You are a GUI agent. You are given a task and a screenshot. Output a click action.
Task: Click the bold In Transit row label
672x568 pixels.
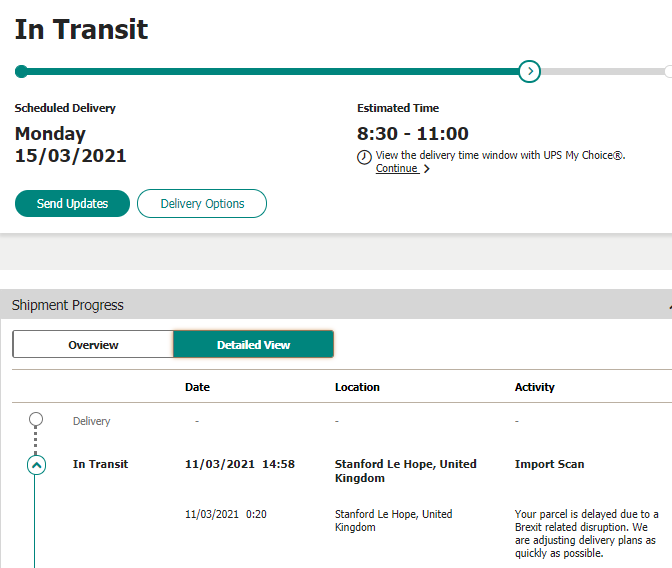pos(100,464)
